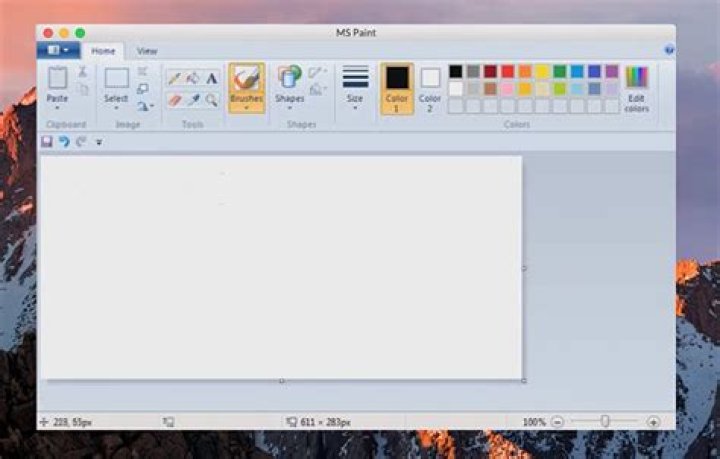Click the Select rectangle tool
The width and height of the screenshot is (720, 459).
tap(117, 78)
